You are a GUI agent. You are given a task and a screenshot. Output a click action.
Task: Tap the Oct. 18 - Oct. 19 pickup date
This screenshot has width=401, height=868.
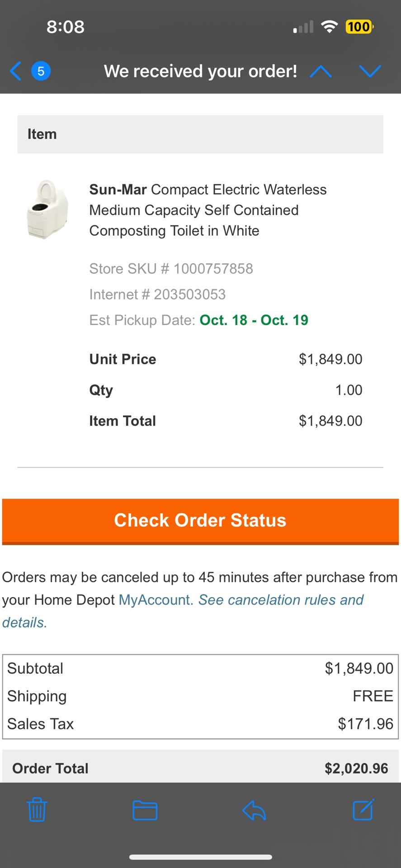pyautogui.click(x=254, y=320)
